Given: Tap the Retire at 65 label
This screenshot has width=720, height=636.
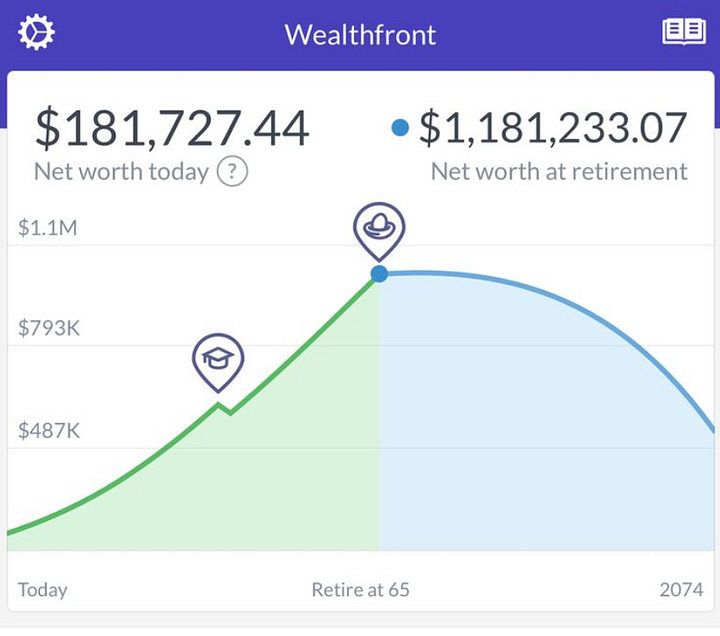Looking at the screenshot, I should coord(360,590).
